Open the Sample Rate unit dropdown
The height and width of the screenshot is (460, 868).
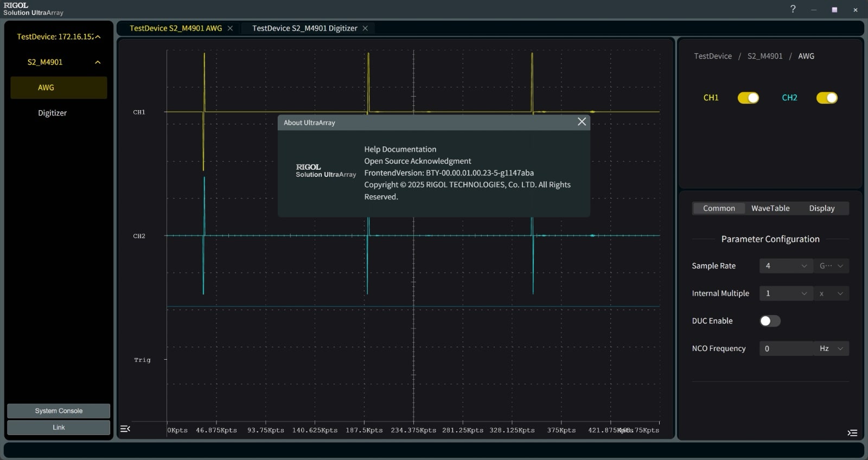click(831, 266)
